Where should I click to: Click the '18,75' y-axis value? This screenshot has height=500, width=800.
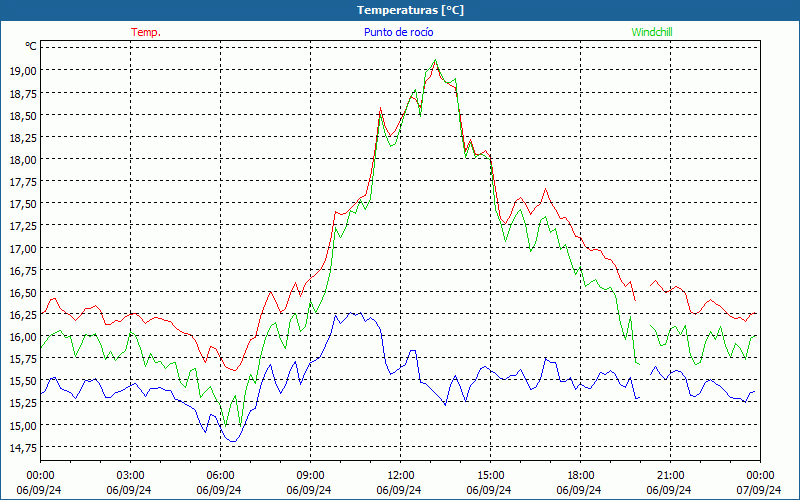tap(23, 93)
